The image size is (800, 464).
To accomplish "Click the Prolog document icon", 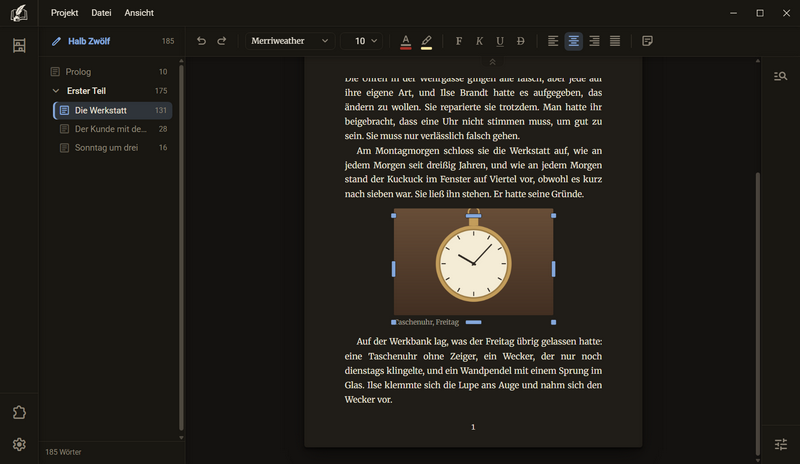I will (55, 72).
